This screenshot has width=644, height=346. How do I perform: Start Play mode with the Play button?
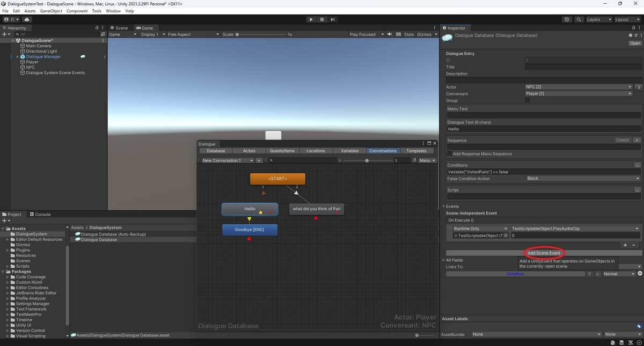point(311,19)
